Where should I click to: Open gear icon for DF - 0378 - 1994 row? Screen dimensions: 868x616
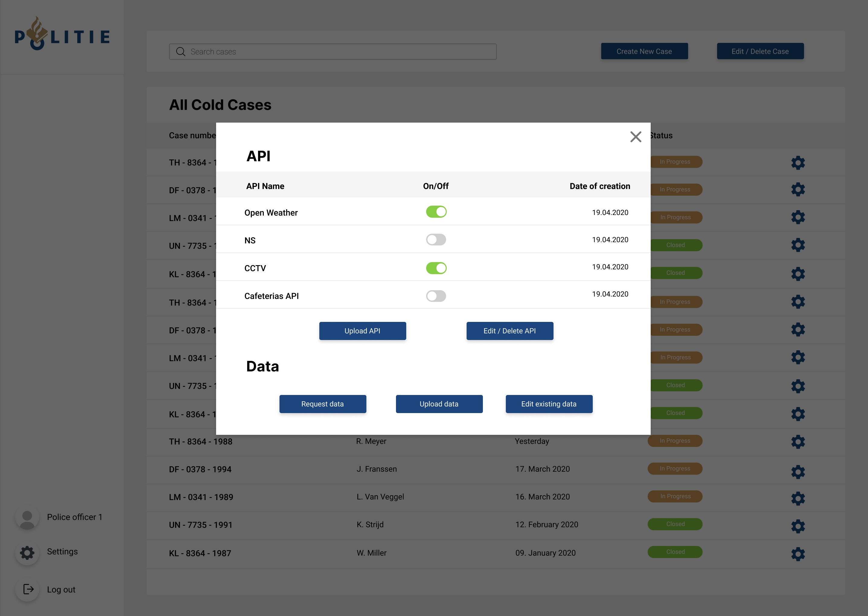[798, 471]
